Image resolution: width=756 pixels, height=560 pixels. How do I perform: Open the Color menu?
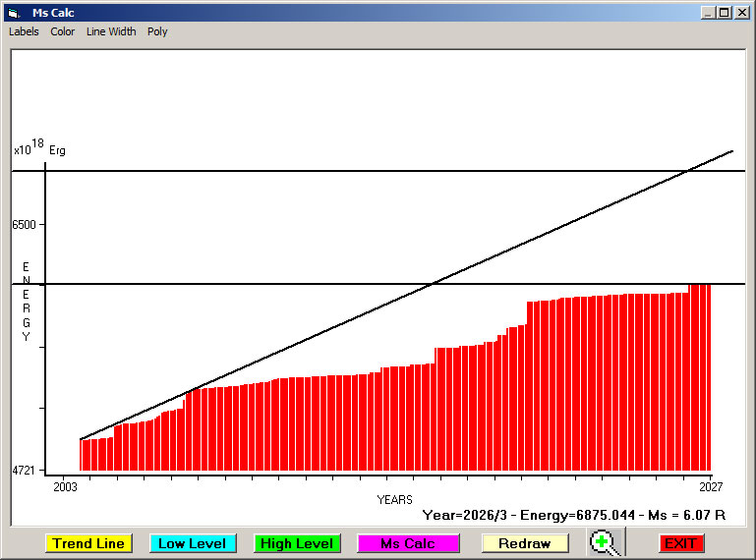pos(63,31)
